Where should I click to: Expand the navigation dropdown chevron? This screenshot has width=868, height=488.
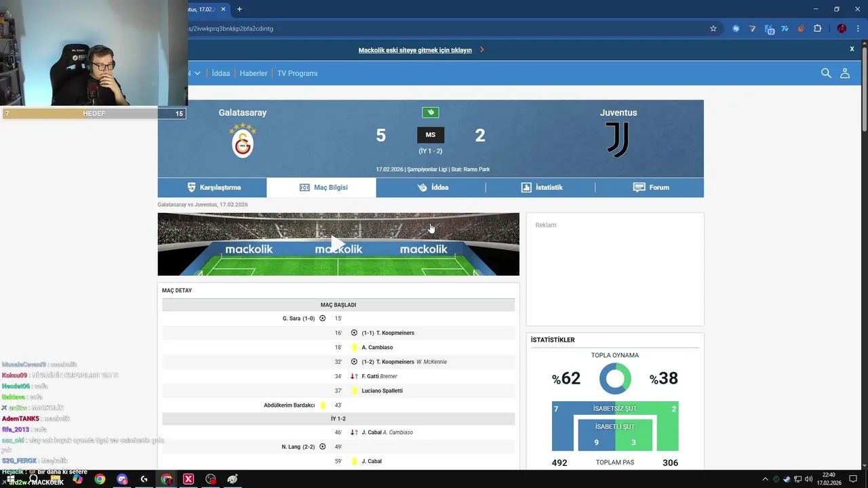tap(197, 73)
